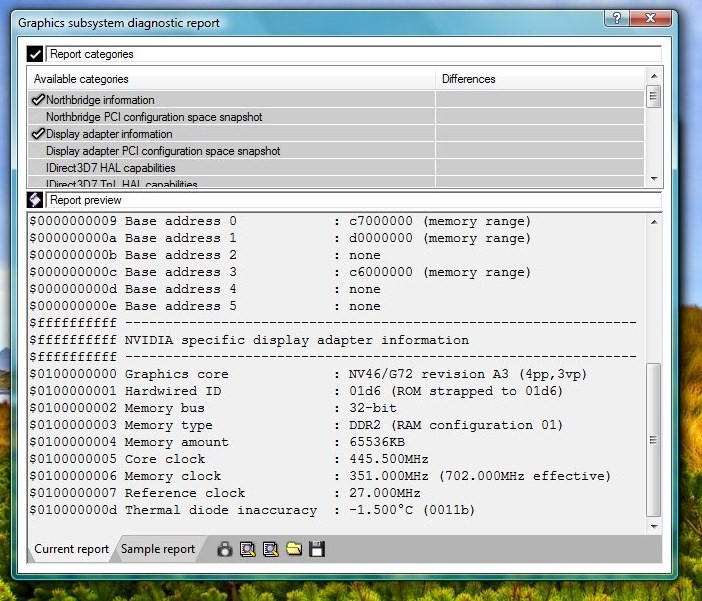702x601 pixels.
Task: Click the camera capture report icon
Action: [225, 549]
